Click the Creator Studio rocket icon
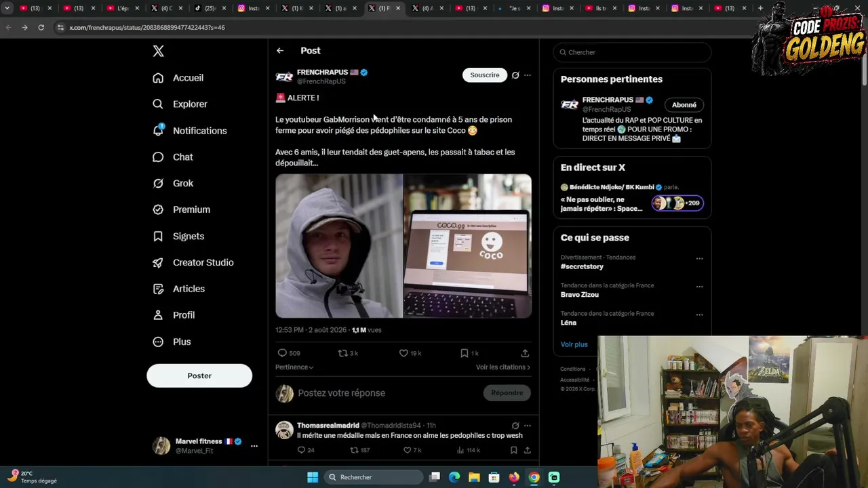Screen dimensions: 868x488 click(x=158, y=263)
